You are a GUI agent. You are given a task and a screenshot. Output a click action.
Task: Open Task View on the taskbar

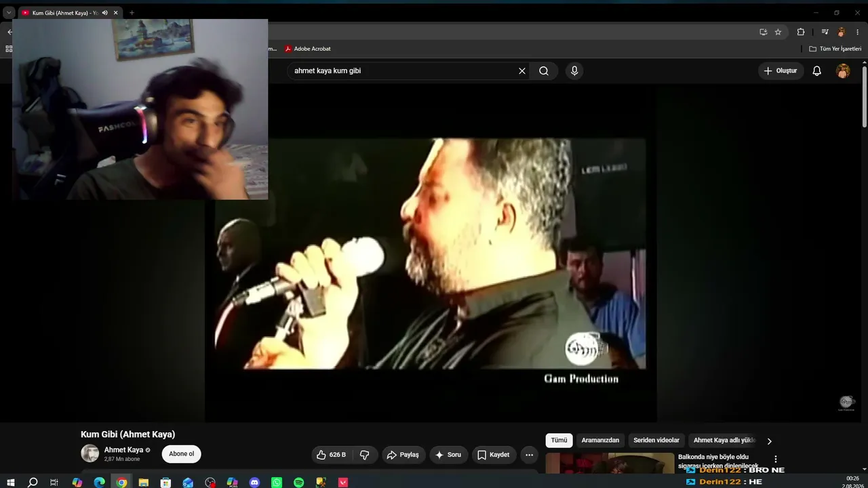54,483
